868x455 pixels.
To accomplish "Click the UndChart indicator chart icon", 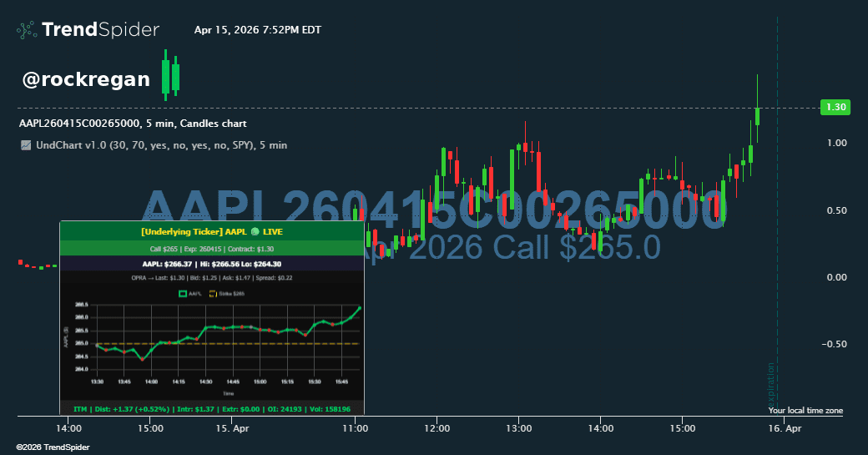I will point(26,145).
